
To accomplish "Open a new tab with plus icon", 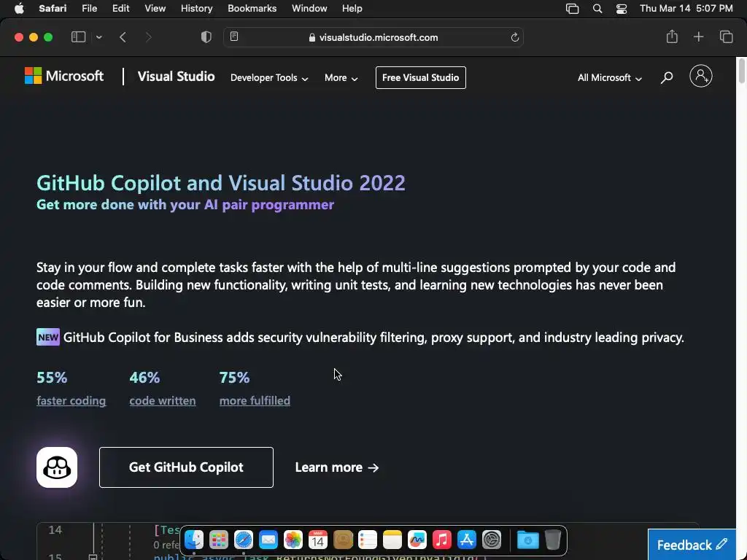I will (698, 36).
